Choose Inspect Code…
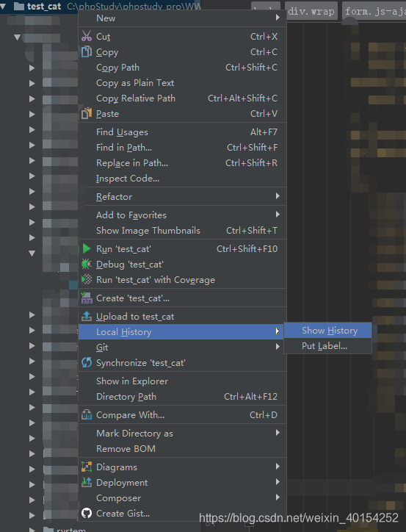This screenshot has width=406, height=532. pyautogui.click(x=182, y=178)
